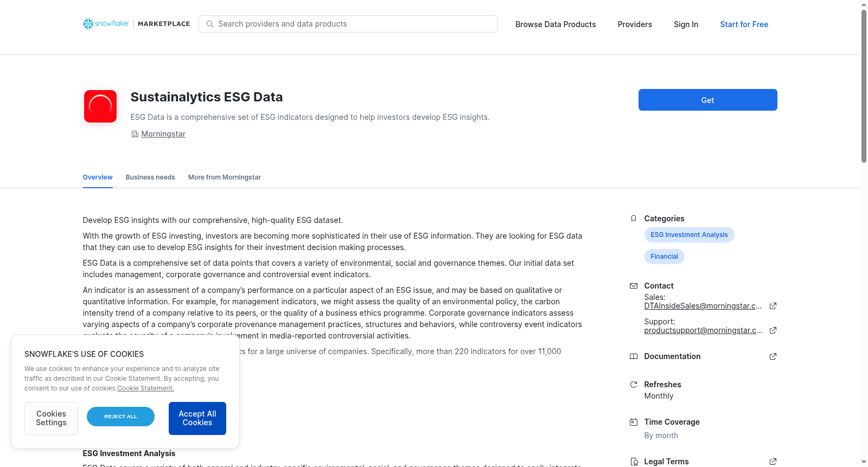Image resolution: width=868 pixels, height=467 pixels.
Task: Select the Financial category tag
Action: point(665,257)
